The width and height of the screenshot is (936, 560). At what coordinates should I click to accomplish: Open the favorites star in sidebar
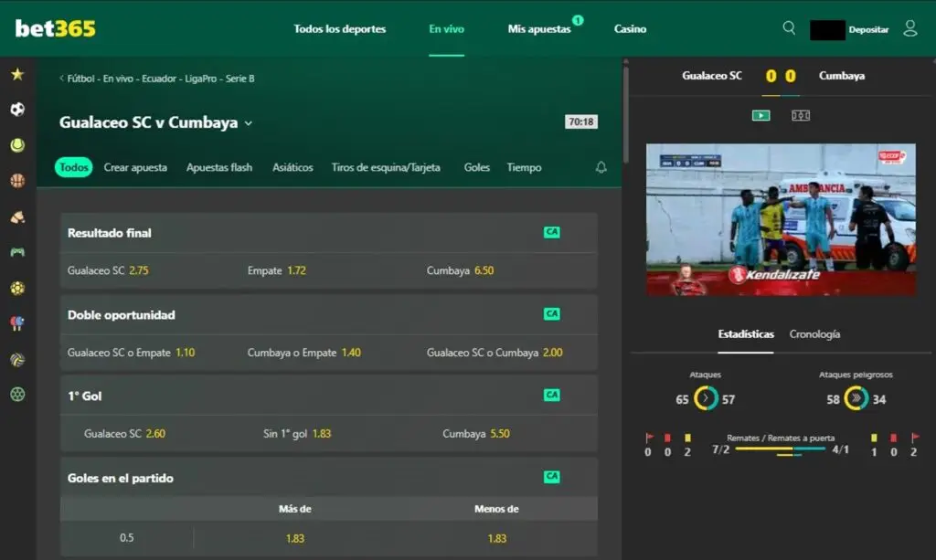click(17, 74)
